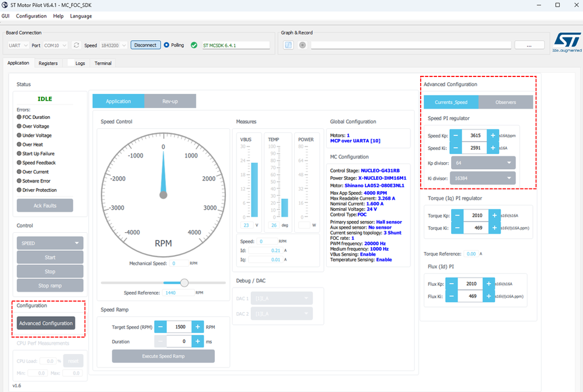Open the Help menu
The image size is (583, 392).
click(x=58, y=16)
